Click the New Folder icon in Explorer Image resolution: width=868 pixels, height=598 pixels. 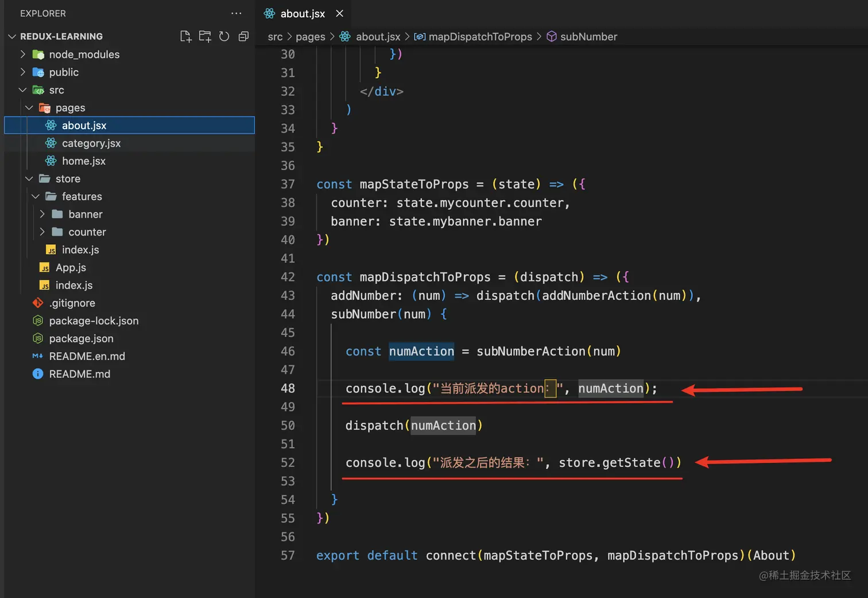coord(205,36)
